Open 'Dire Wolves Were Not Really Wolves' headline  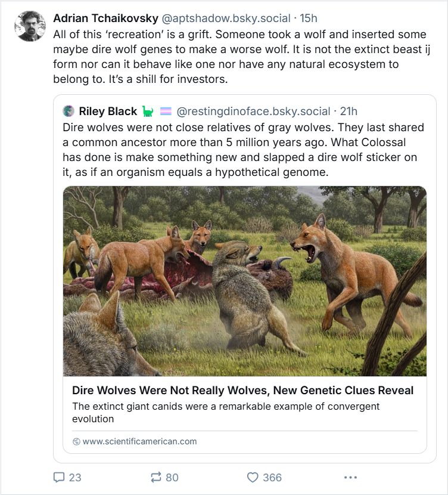click(242, 391)
